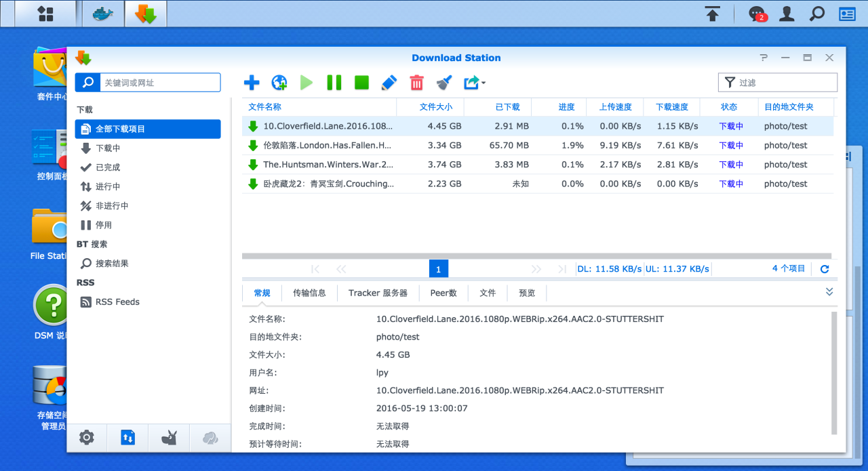Open Download Station settings gear icon
Screen dimensions: 868x471
point(87,438)
